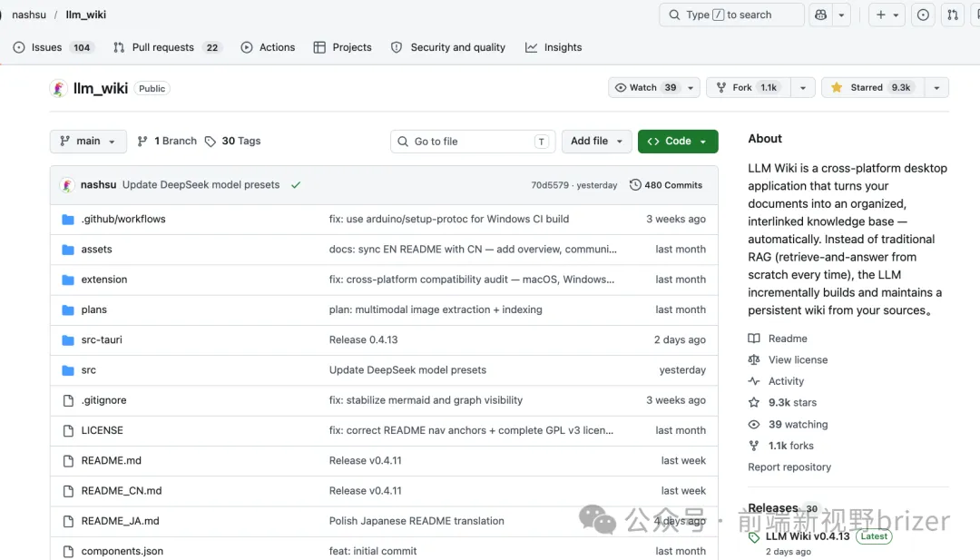This screenshot has height=560, width=980.
Task: Expand the Copilot dropdown arrow
Action: coord(841,15)
